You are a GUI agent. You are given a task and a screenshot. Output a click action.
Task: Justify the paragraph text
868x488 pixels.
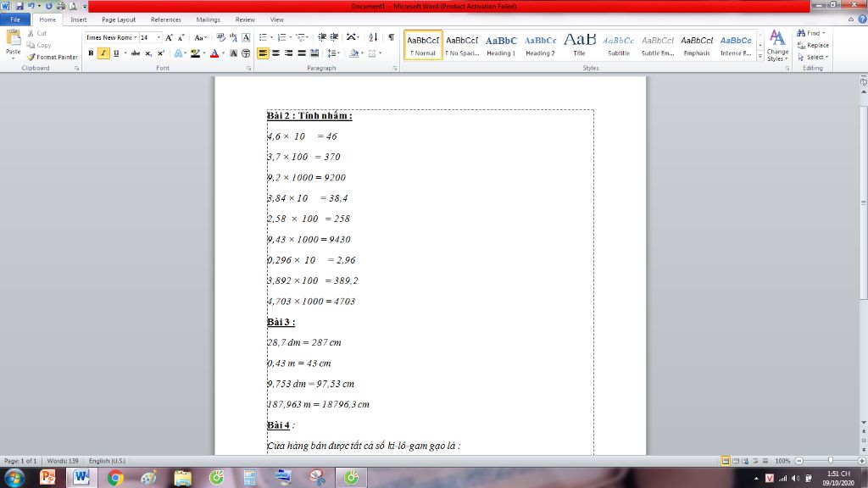click(301, 53)
